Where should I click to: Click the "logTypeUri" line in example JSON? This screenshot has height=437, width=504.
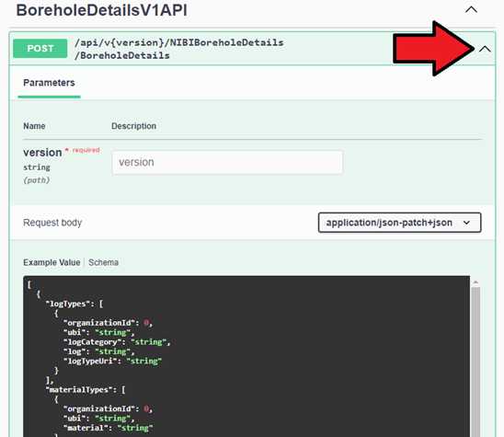coord(112,362)
